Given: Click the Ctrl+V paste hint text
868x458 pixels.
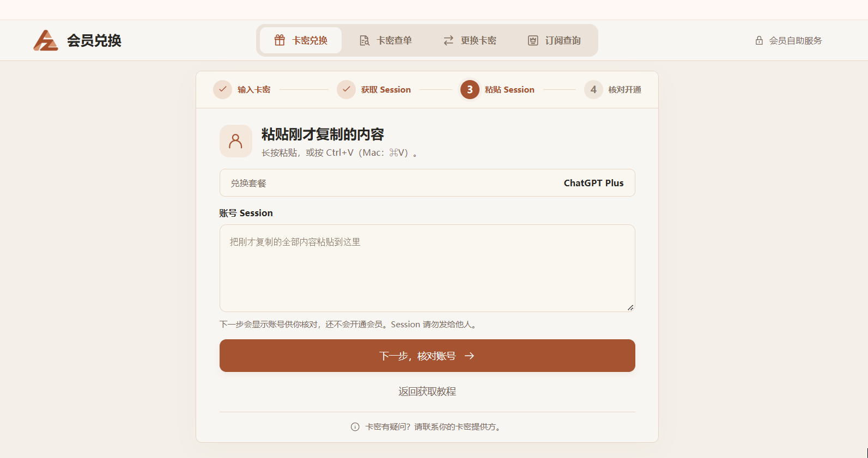Looking at the screenshot, I should (x=340, y=152).
